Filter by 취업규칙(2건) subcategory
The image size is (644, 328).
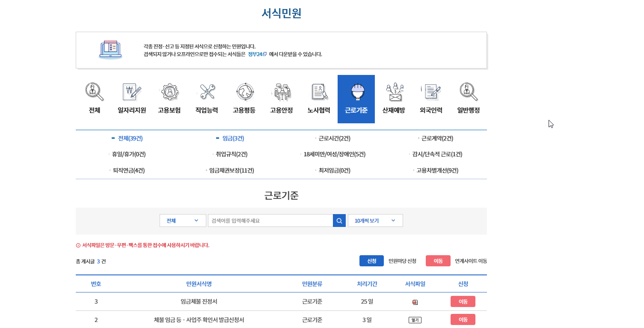[231, 154]
